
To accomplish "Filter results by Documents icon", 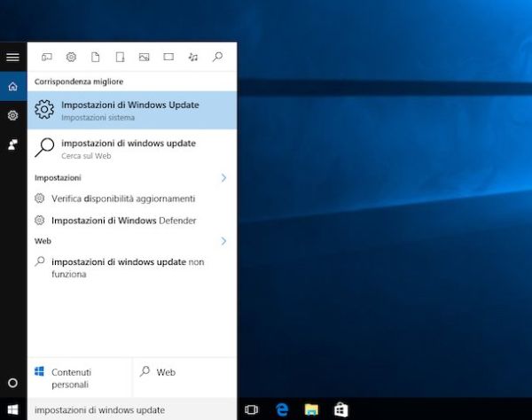I will [x=96, y=57].
